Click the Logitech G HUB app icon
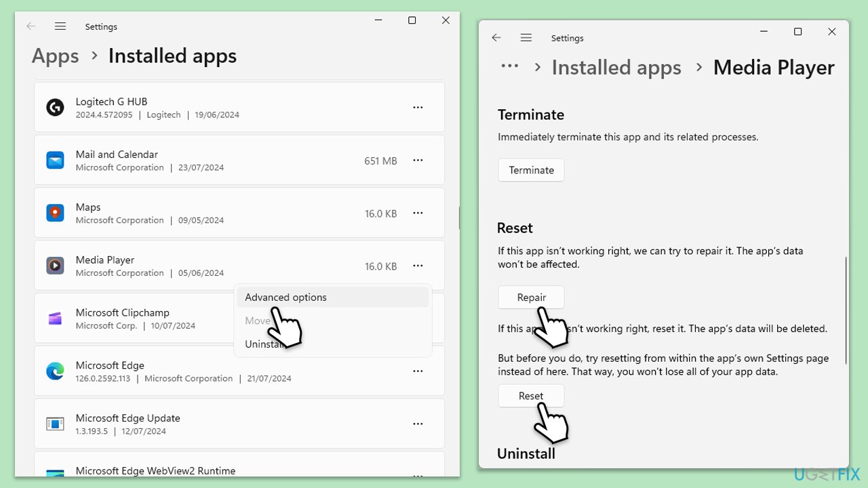Screen dimensions: 868x488 tap(55, 107)
